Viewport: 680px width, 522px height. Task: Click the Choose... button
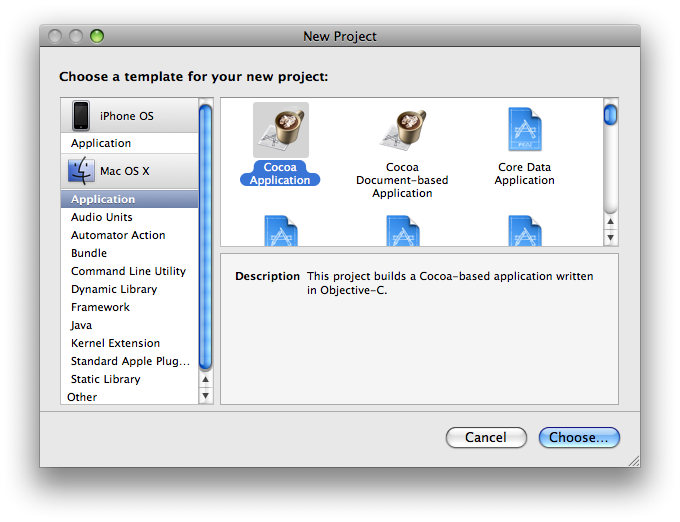(579, 437)
